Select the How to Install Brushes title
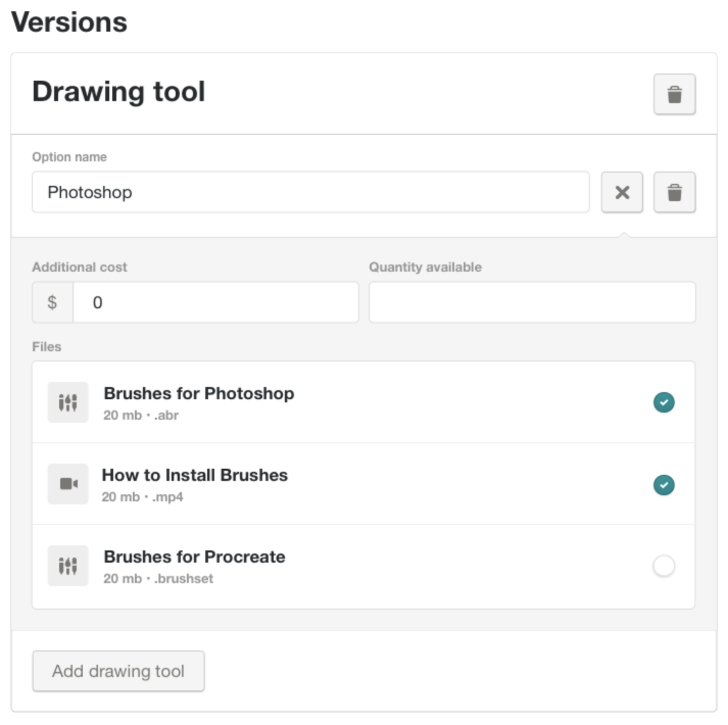 (x=195, y=475)
